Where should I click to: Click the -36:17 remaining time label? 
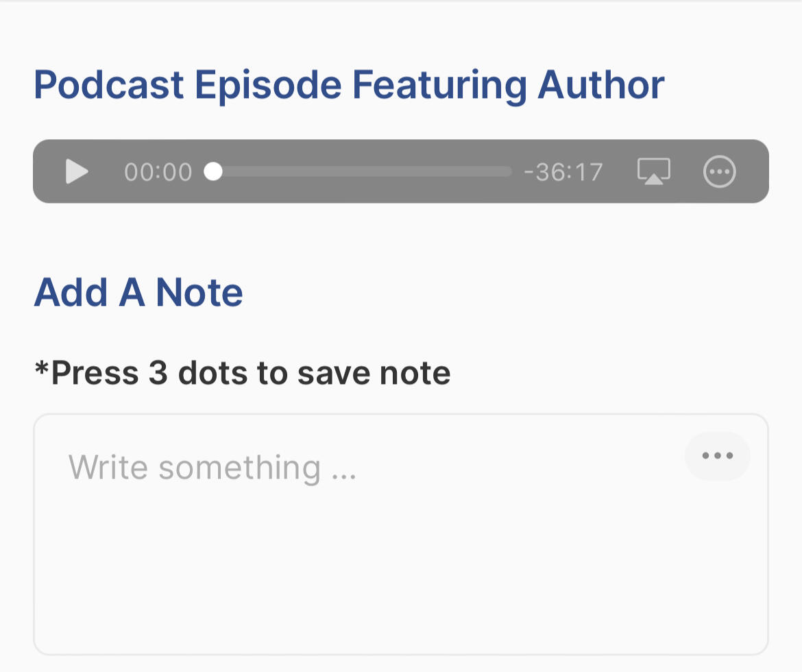coord(563,172)
